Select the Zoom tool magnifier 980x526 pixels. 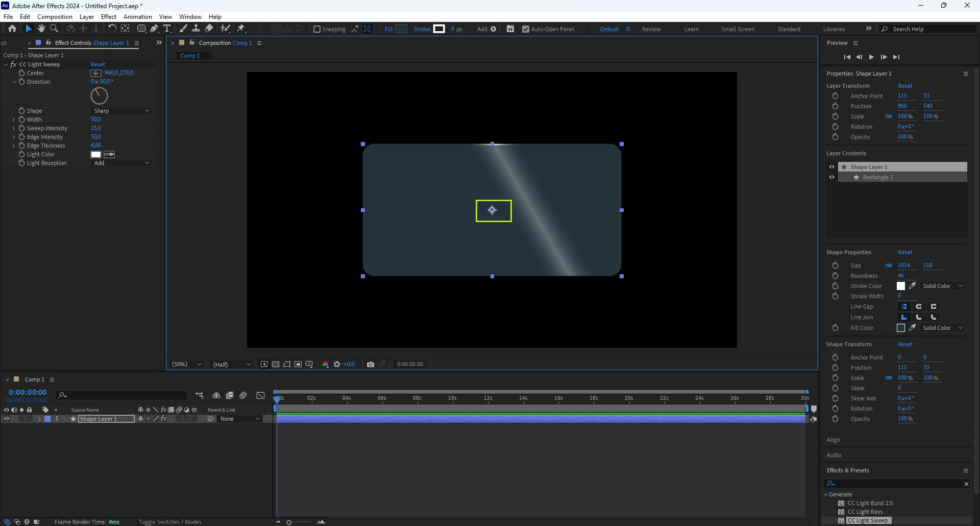[54, 29]
